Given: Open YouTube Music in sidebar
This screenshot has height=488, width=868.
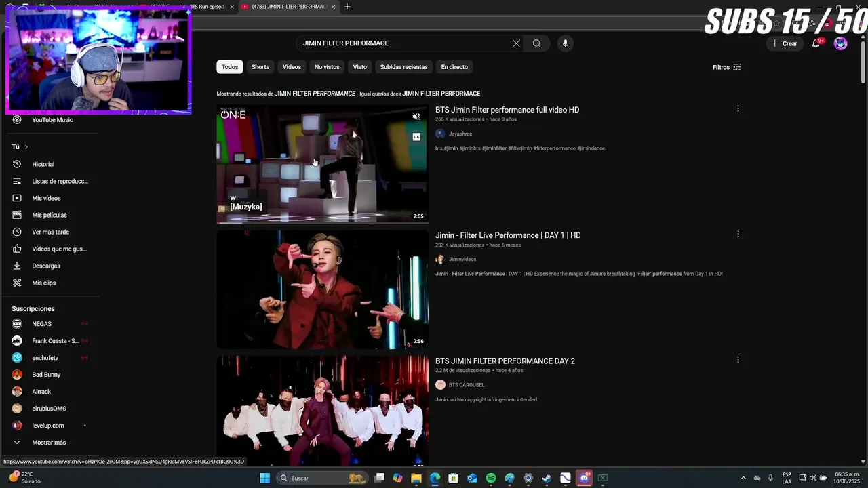Looking at the screenshot, I should point(51,120).
